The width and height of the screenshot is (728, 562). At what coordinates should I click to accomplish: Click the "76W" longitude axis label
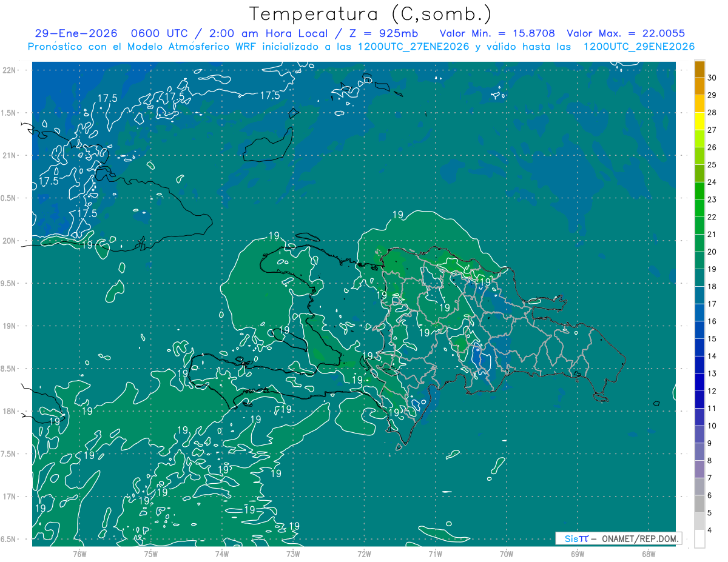(79, 554)
